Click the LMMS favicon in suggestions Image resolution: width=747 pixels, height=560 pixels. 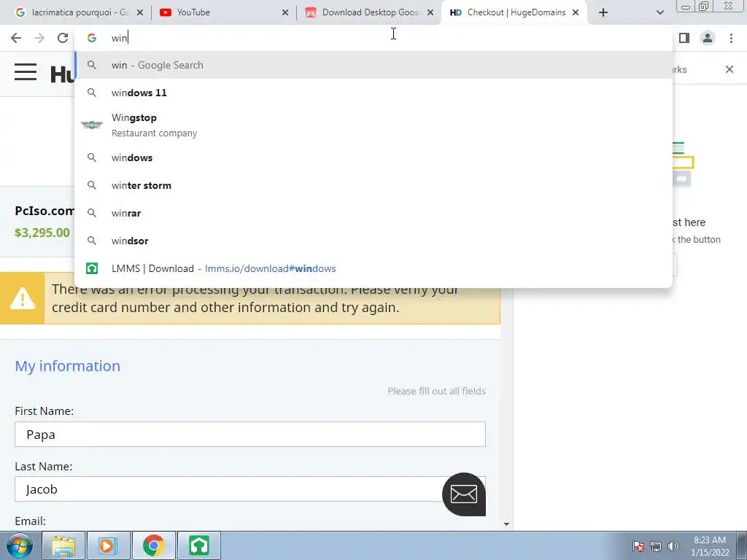tap(91, 268)
